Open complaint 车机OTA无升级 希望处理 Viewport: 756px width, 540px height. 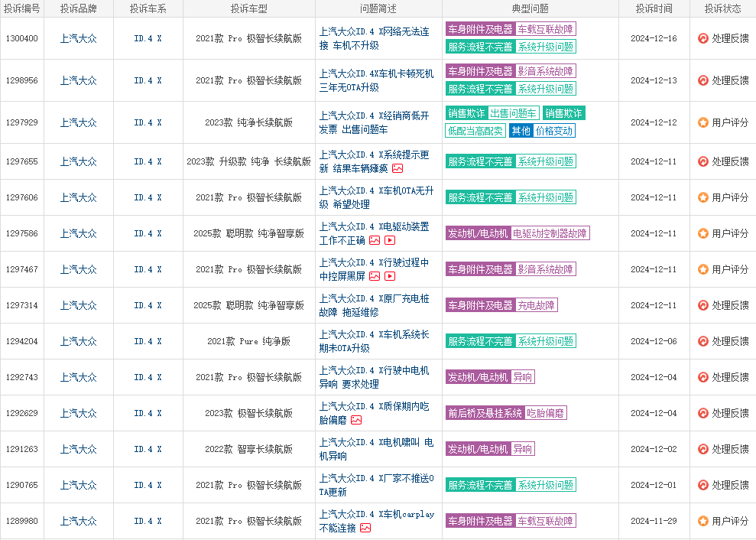[376, 197]
